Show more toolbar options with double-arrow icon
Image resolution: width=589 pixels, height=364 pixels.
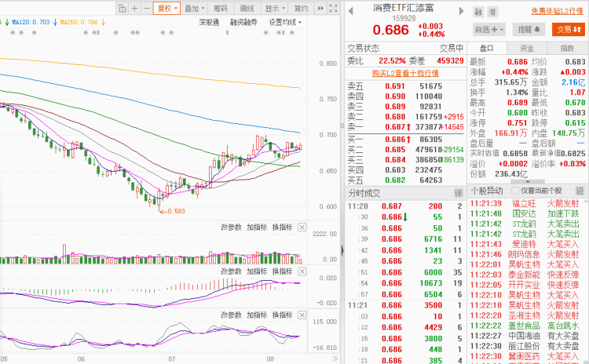pos(320,9)
